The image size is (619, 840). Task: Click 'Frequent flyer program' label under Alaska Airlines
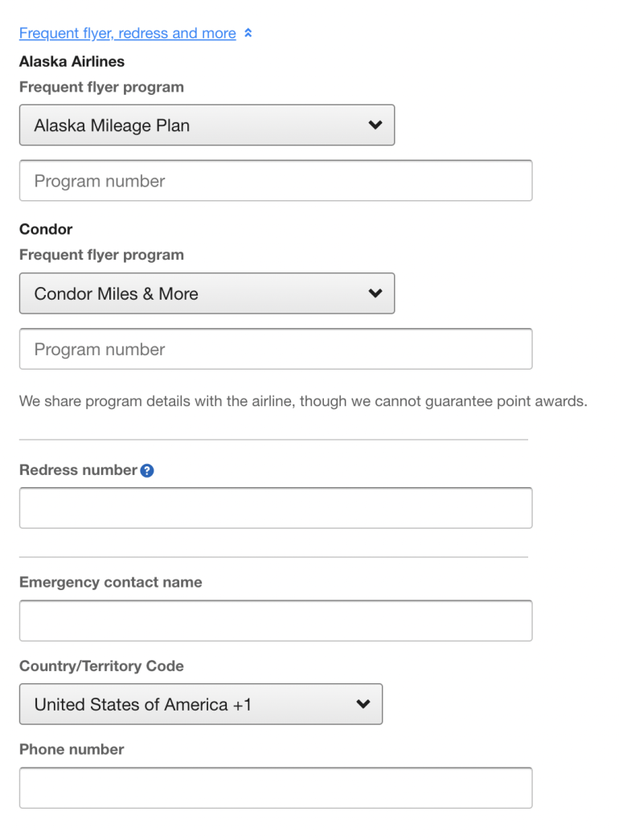click(x=101, y=87)
